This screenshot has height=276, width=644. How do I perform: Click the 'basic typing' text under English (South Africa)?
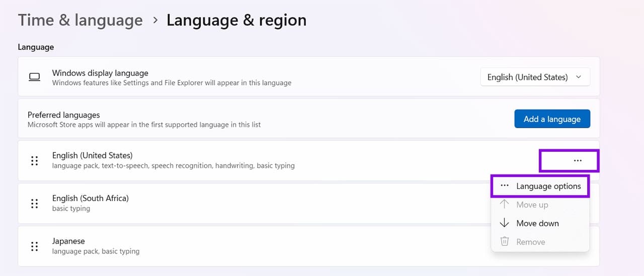point(71,208)
